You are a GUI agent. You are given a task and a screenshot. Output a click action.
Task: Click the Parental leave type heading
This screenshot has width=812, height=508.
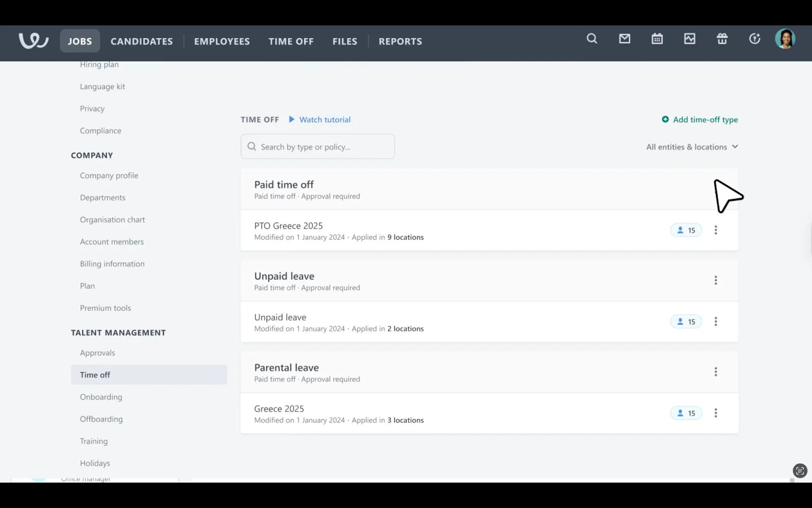[286, 367]
